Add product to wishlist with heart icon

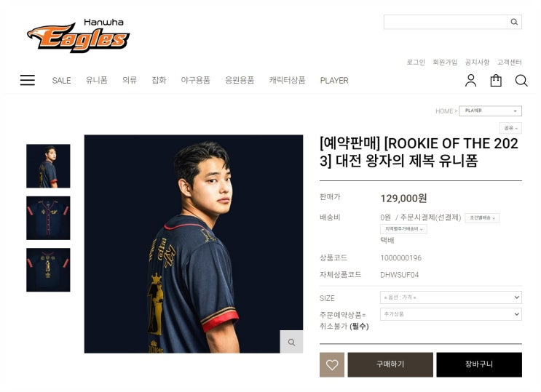tap(332, 364)
